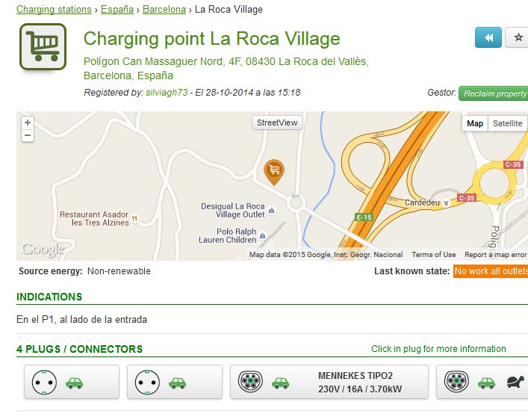Click Reclaim property button
This screenshot has height=420, width=528.
point(494,93)
